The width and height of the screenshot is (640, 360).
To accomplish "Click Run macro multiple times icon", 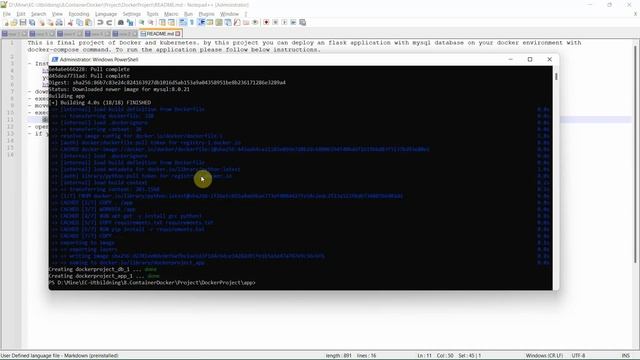I will coord(293,22).
